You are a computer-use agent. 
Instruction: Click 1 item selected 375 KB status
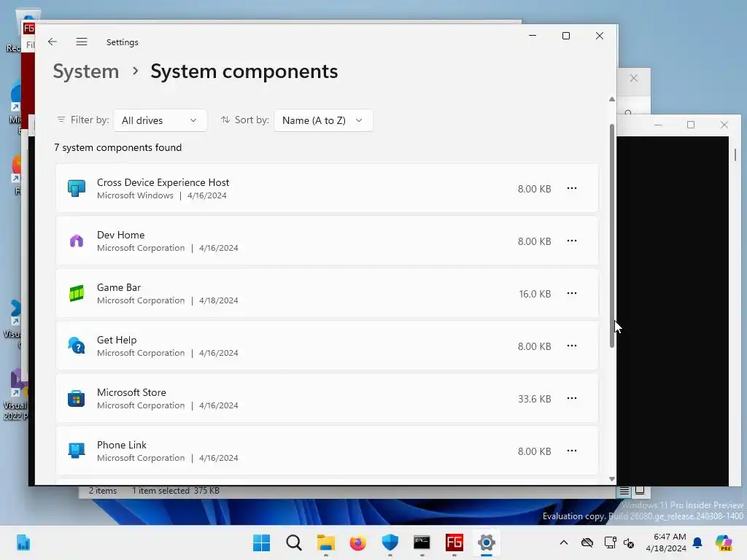pos(175,491)
